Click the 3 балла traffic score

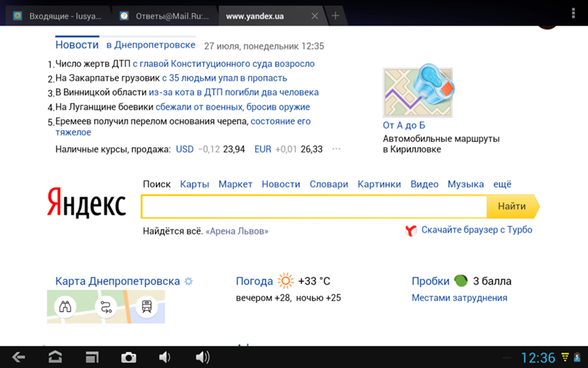click(x=492, y=281)
